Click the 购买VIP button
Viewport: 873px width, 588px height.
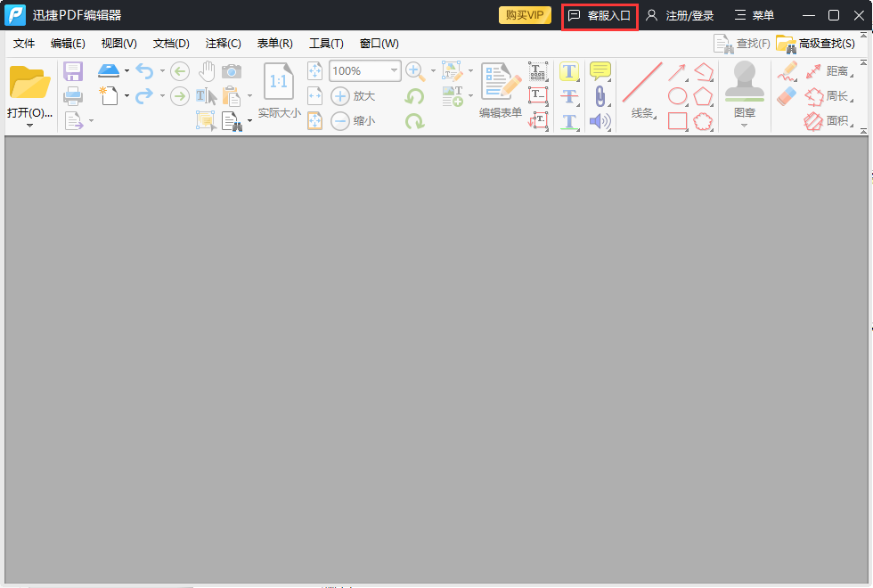[525, 15]
